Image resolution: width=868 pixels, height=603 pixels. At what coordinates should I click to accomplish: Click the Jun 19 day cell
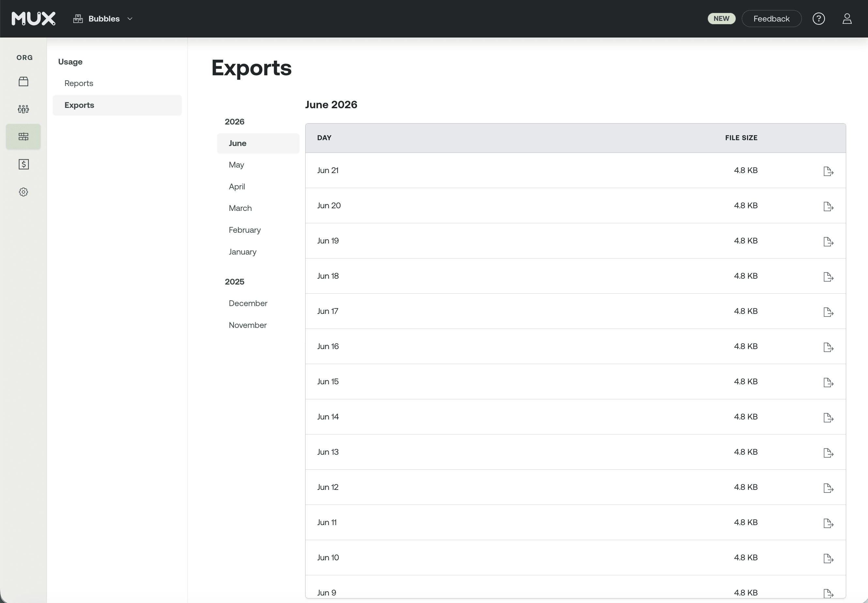[328, 241]
